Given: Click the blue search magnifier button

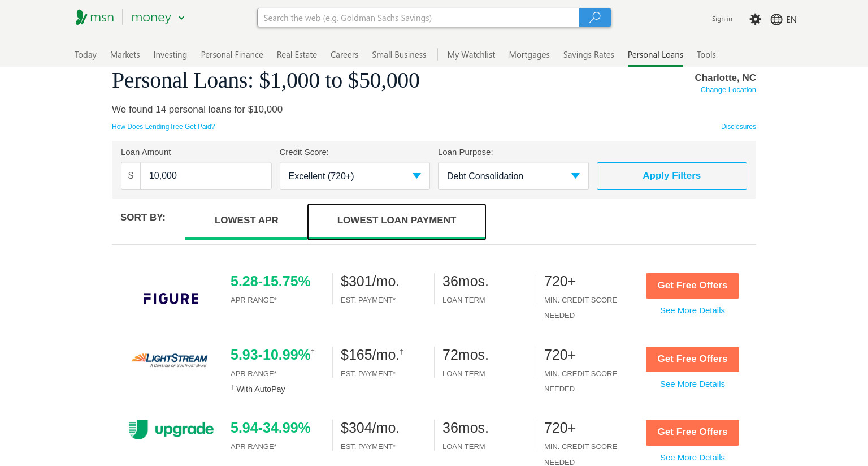Looking at the screenshot, I should click(595, 18).
